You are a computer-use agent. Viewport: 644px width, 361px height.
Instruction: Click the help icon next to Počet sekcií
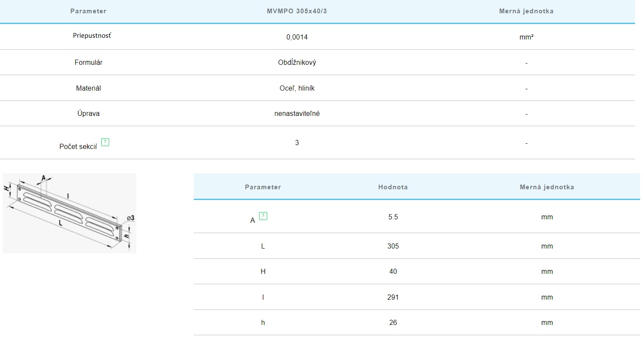coord(105,142)
